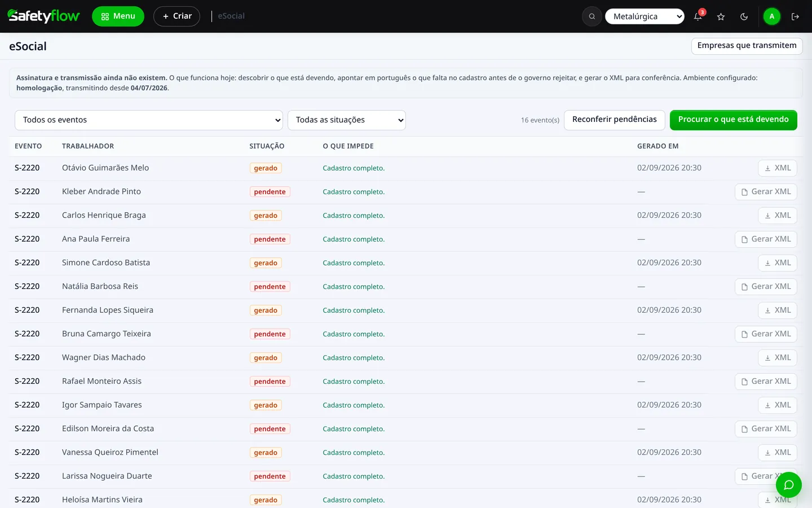The height and width of the screenshot is (508, 812).
Task: Click gerado badge for Igor Sampaio Tavares
Action: pos(266,405)
